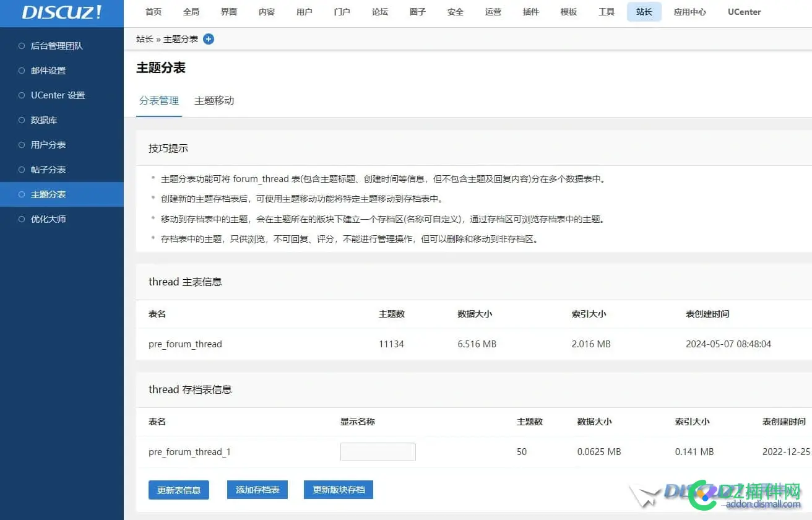812x520 pixels.
Task: Click the 11134 topic count value
Action: [391, 344]
